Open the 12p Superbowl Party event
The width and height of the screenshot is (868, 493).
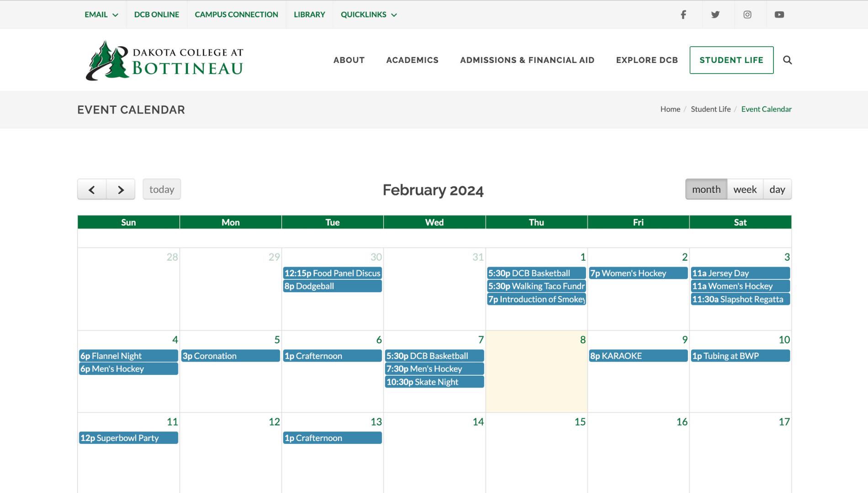click(128, 438)
